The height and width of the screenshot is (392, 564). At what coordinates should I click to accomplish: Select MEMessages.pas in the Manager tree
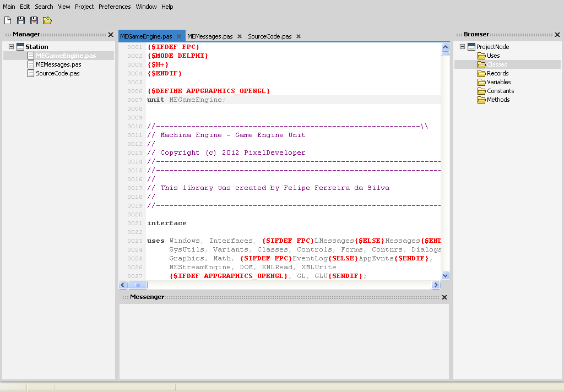pos(58,64)
